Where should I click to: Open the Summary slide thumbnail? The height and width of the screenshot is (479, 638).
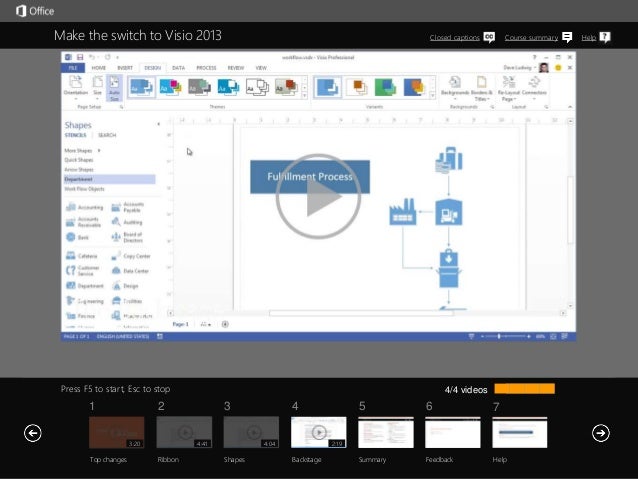tap(386, 432)
